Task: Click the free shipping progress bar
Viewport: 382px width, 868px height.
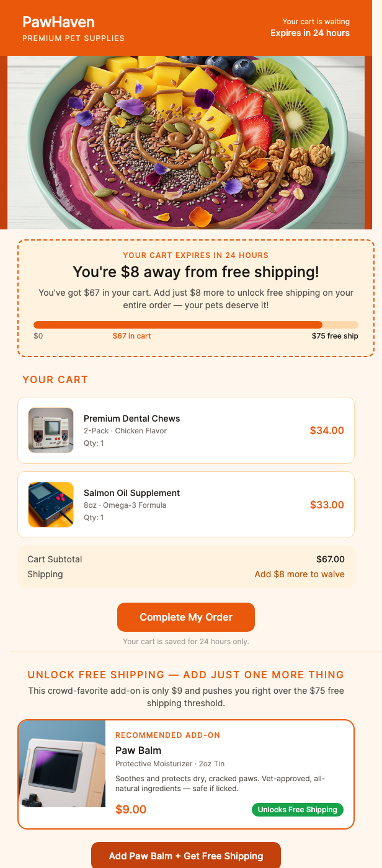Action: (x=196, y=324)
